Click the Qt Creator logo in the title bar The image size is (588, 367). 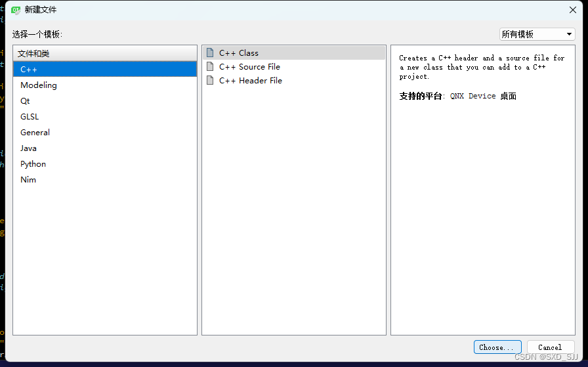[16, 10]
